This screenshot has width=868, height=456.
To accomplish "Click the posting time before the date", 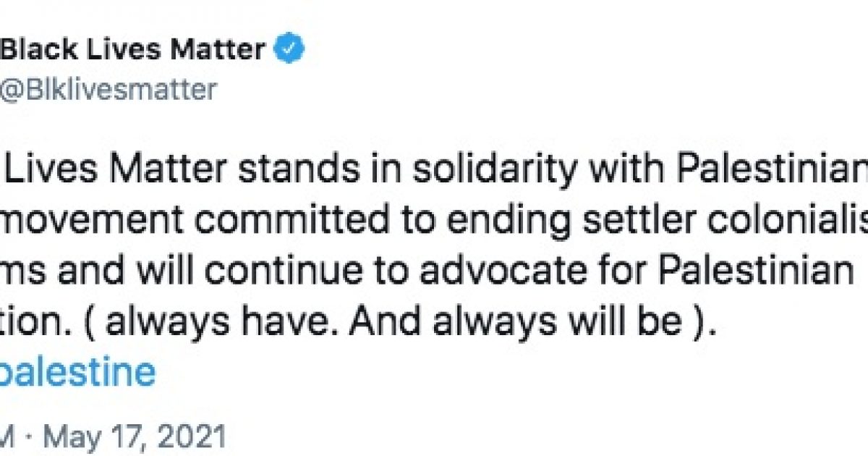I will coord(12,437).
